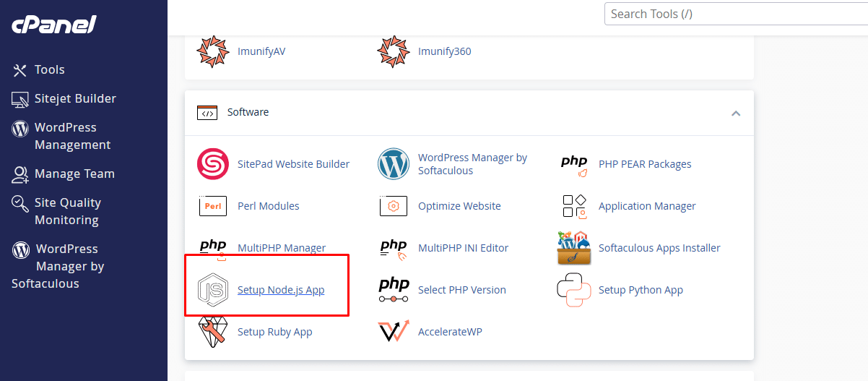Click the Software section code icon

(x=207, y=113)
